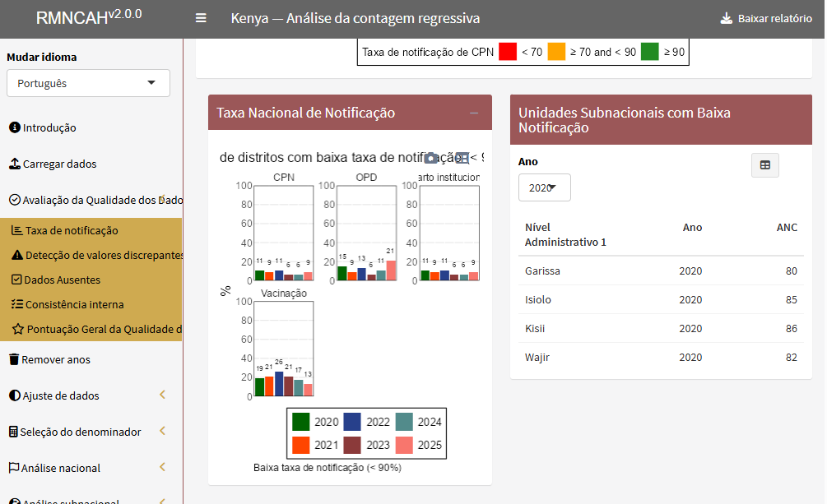Toggle 2024 series in chart legend
827x504 pixels.
pyautogui.click(x=419, y=423)
